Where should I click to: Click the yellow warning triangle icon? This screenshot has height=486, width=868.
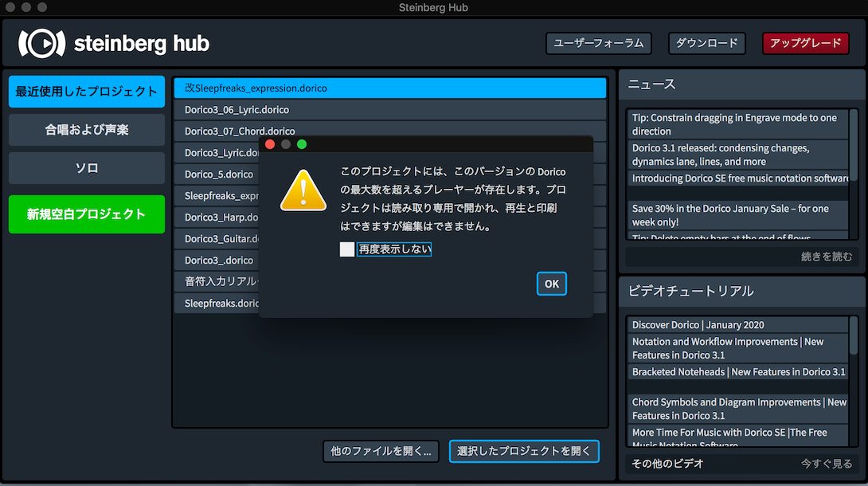(x=303, y=190)
